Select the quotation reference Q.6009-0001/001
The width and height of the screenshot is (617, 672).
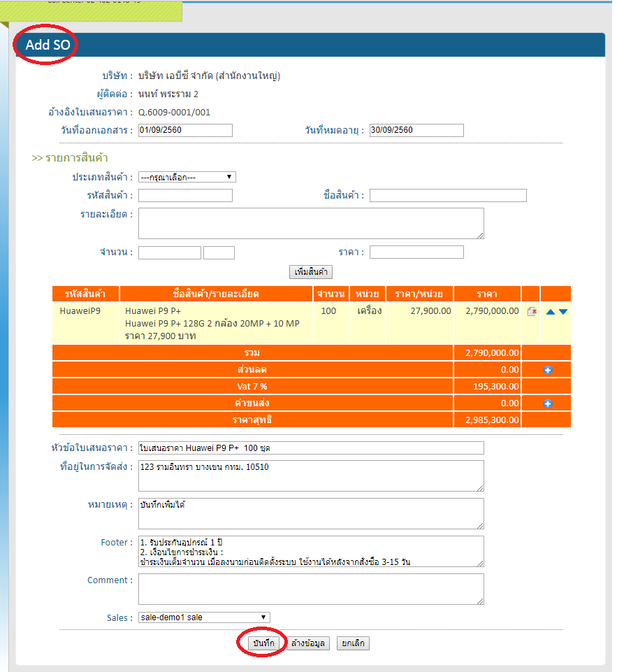click(x=174, y=113)
